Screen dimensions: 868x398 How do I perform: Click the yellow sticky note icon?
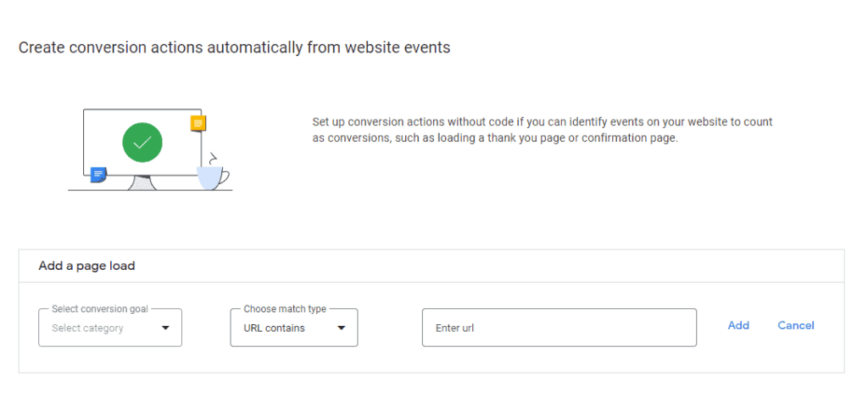click(x=198, y=123)
